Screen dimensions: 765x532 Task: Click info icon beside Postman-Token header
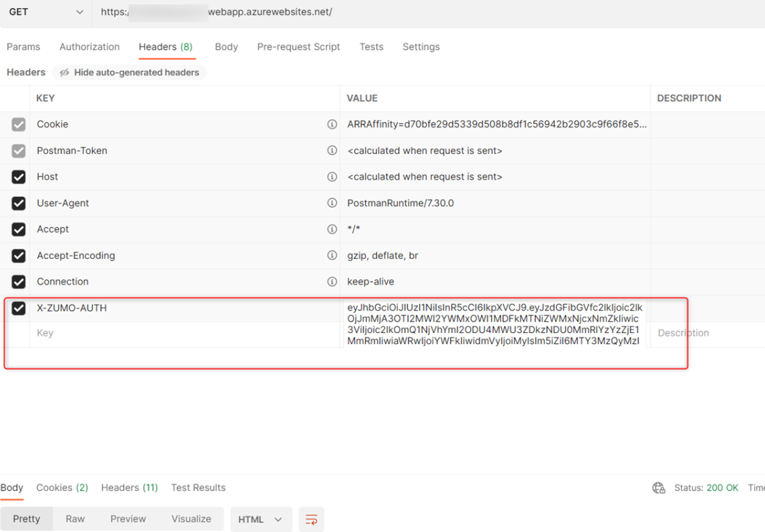[332, 151]
